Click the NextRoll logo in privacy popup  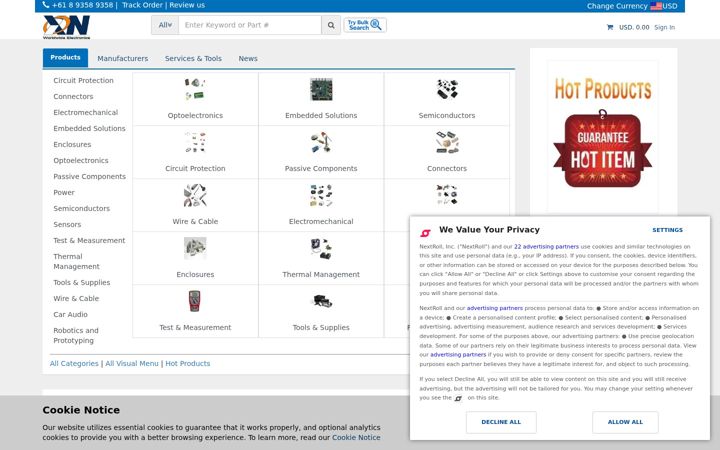(426, 233)
